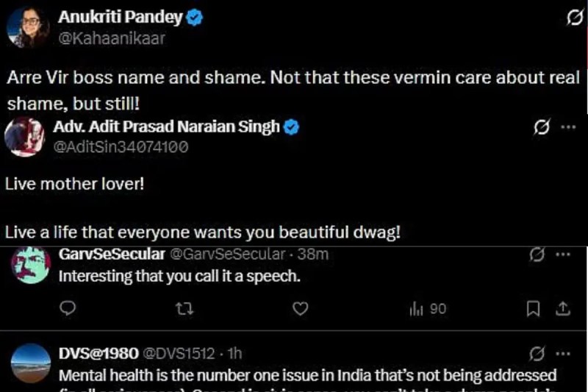Click Adit Prasad Naraian Singh's avatar
The height and width of the screenshot is (392, 588).
pyautogui.click(x=25, y=136)
